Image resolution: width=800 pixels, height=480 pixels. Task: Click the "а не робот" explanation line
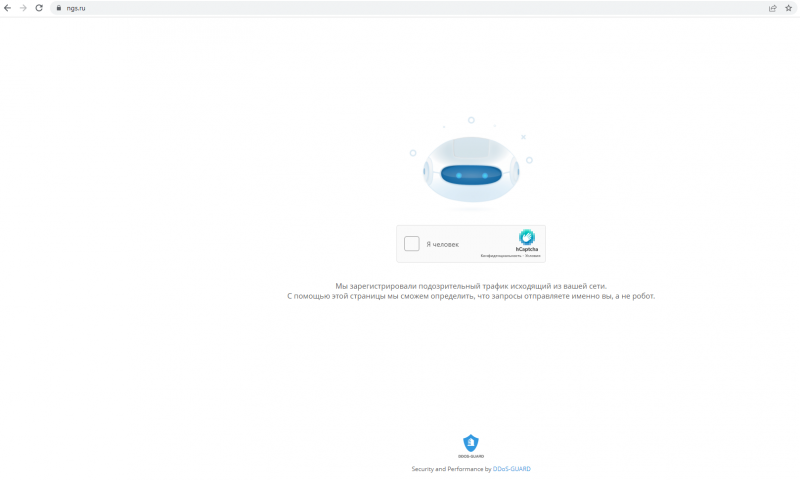471,296
